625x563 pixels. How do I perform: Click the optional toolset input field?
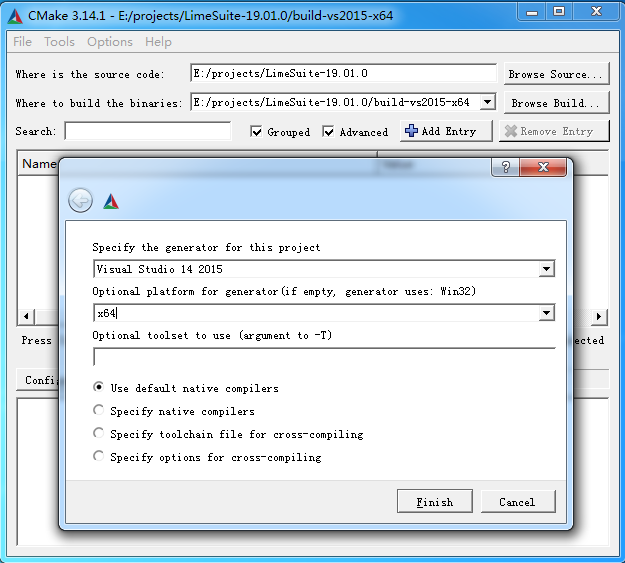click(324, 356)
